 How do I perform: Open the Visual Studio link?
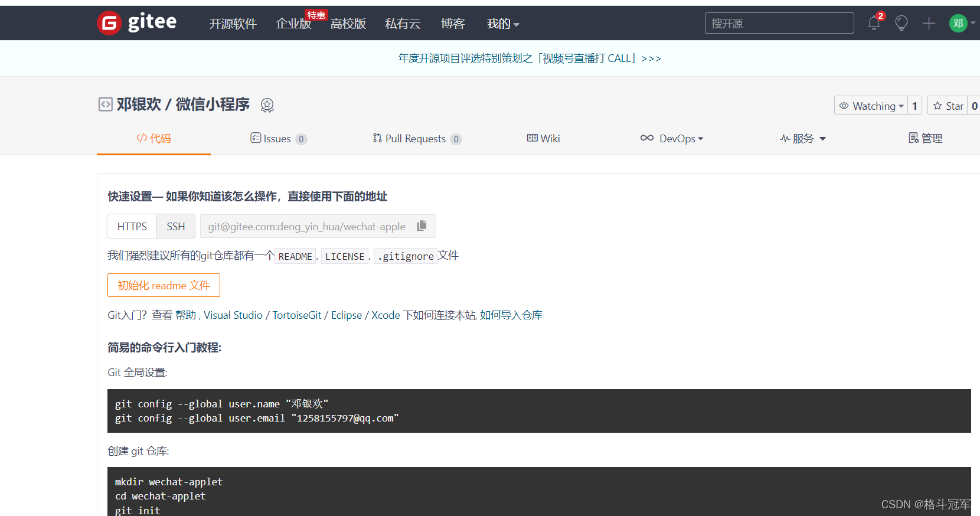(233, 315)
